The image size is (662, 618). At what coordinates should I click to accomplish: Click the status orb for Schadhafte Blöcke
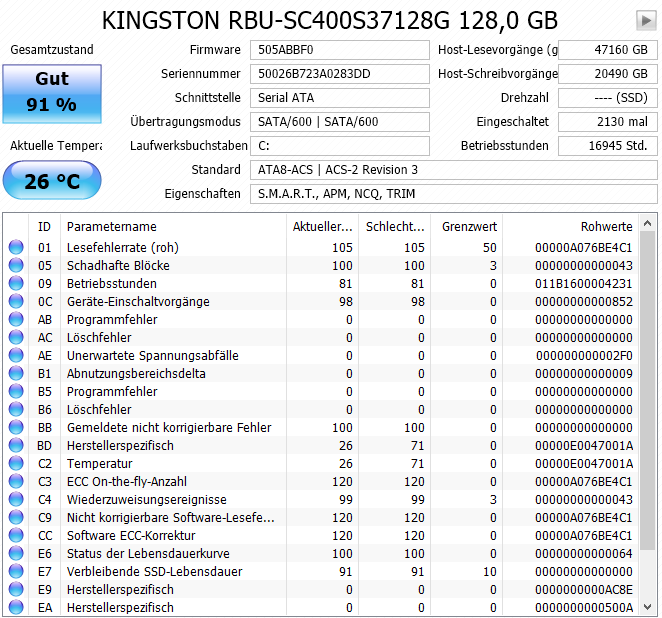pyautogui.click(x=16, y=265)
